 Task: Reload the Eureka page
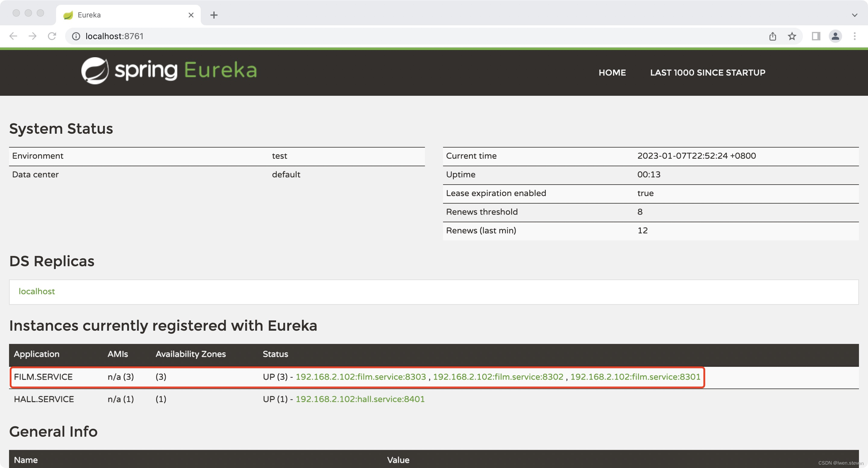[x=52, y=36]
